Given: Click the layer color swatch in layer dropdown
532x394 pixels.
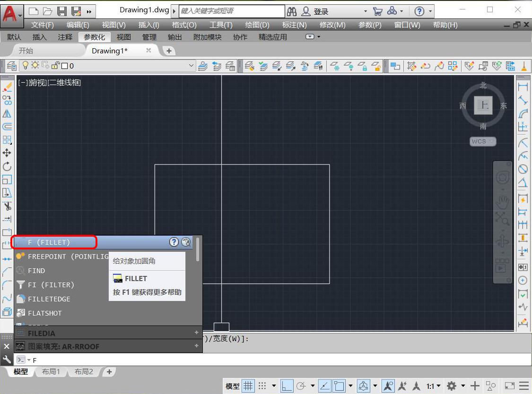Looking at the screenshot, I should [65, 66].
